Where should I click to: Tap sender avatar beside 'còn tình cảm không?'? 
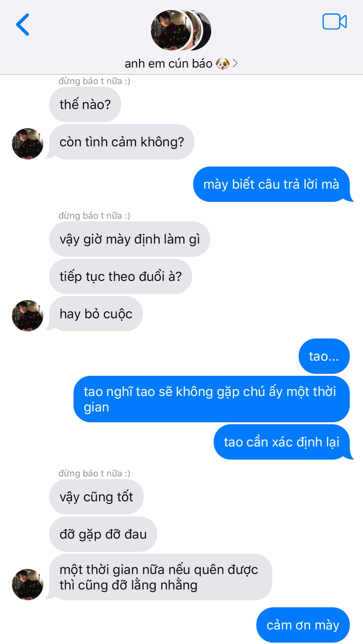[28, 144]
